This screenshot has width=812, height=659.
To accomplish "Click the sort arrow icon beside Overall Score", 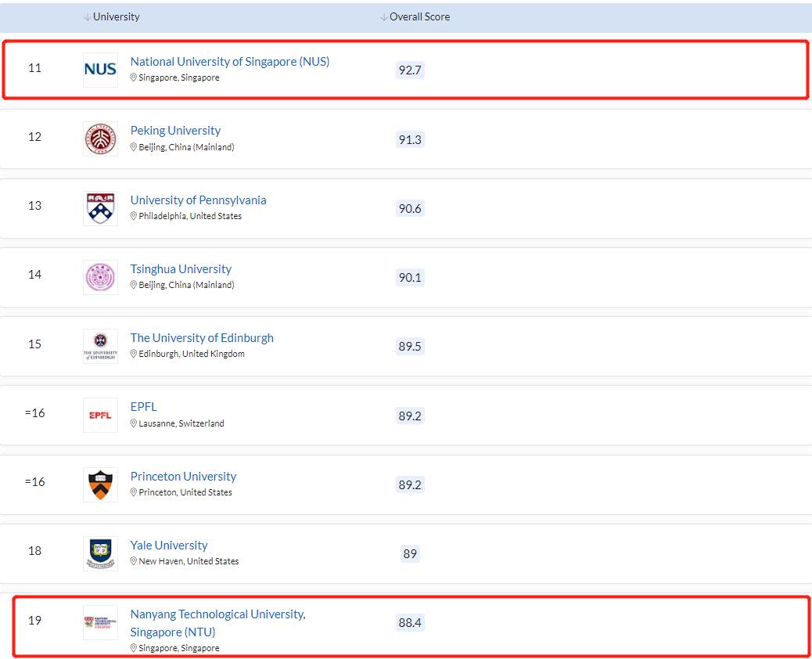I will (384, 17).
